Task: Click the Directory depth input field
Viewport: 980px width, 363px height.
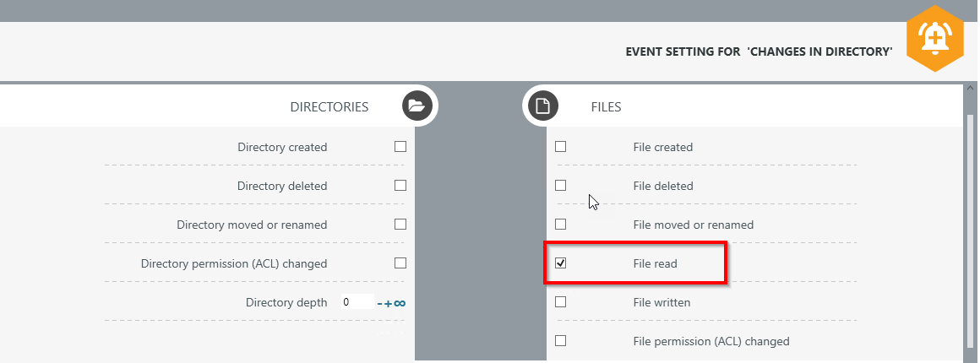Action: [x=357, y=302]
